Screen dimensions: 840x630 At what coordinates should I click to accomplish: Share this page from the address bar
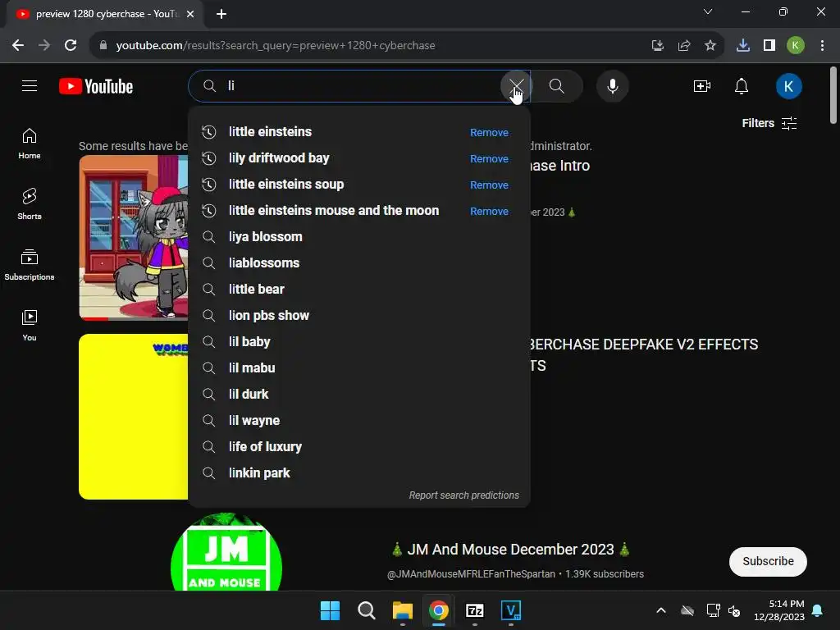click(684, 46)
